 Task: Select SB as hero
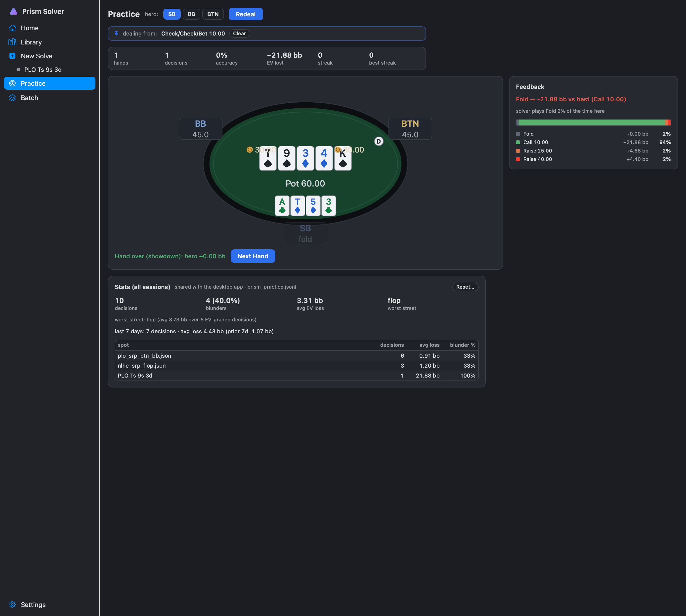click(x=172, y=14)
